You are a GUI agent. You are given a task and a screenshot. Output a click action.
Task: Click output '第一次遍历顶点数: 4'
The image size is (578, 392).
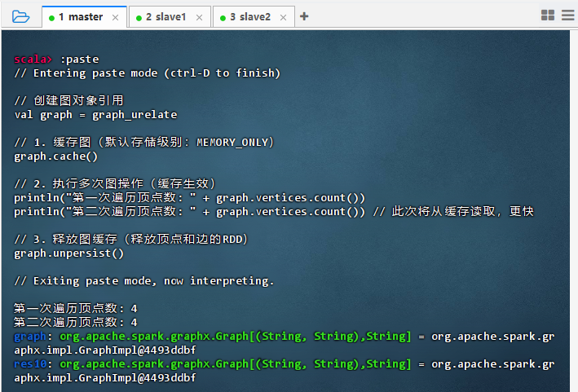(x=76, y=308)
